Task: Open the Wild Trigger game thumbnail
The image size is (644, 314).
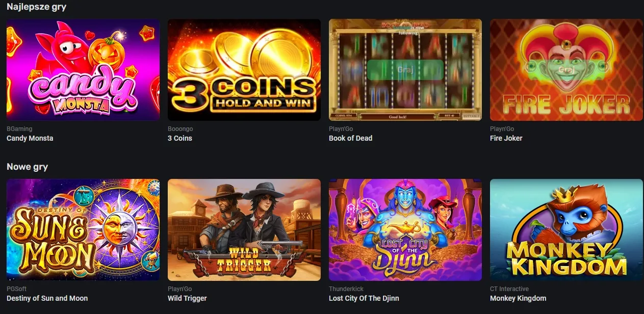Action: coord(244,230)
